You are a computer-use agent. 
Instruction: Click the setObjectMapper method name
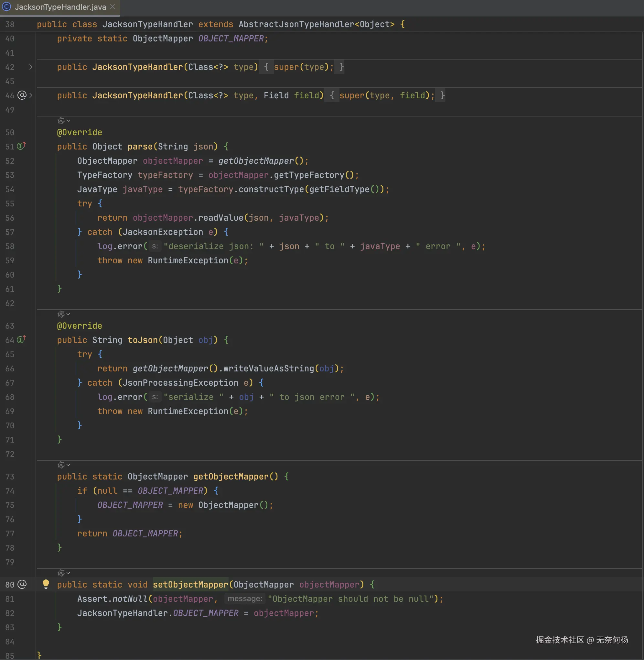click(190, 585)
